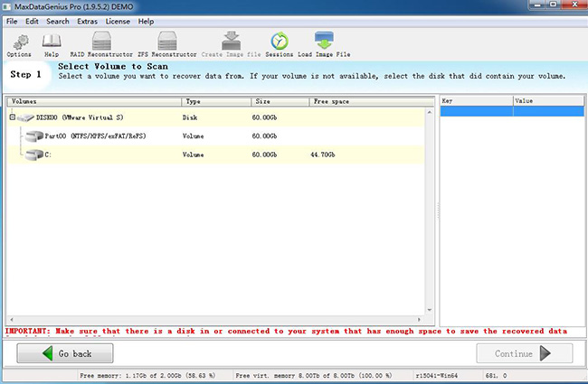
Task: Collapse the DISK00 tree node
Action: click(13, 117)
